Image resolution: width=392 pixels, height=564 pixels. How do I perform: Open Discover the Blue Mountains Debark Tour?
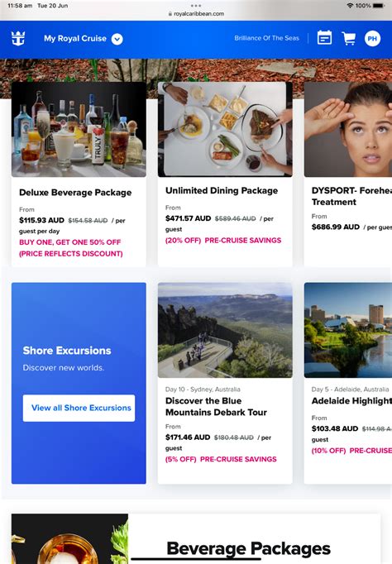(x=216, y=406)
